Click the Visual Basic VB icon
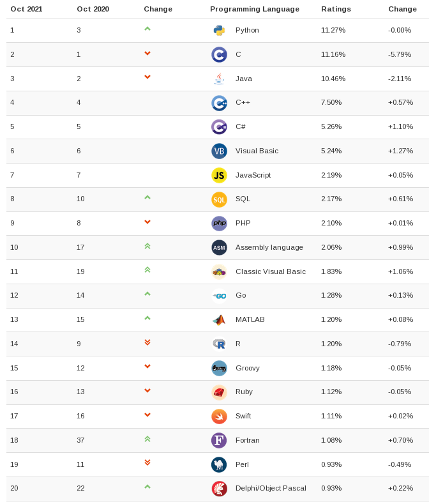 coord(219,151)
